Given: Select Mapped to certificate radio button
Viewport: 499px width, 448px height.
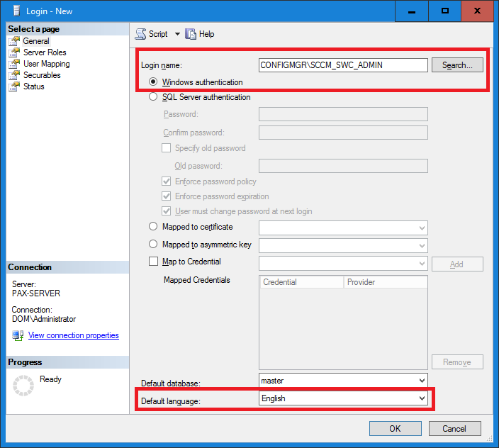Looking at the screenshot, I should pos(153,227).
